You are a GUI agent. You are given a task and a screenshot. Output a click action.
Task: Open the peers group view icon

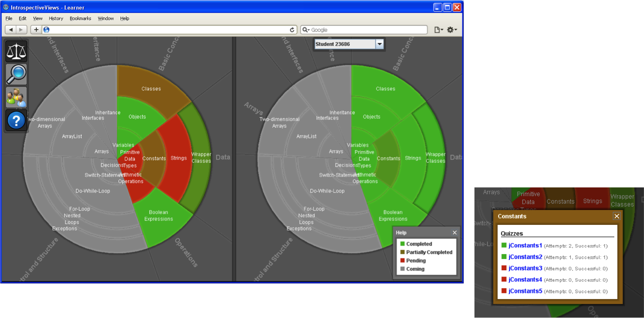[x=16, y=98]
